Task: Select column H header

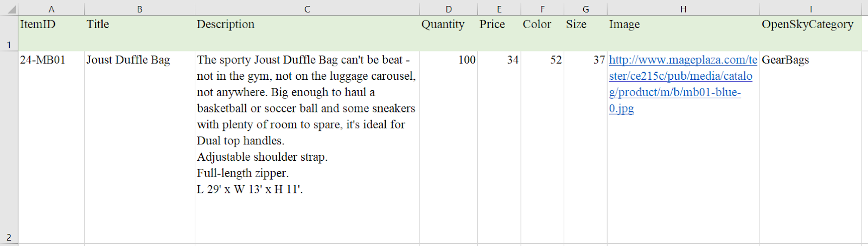Action: click(684, 9)
